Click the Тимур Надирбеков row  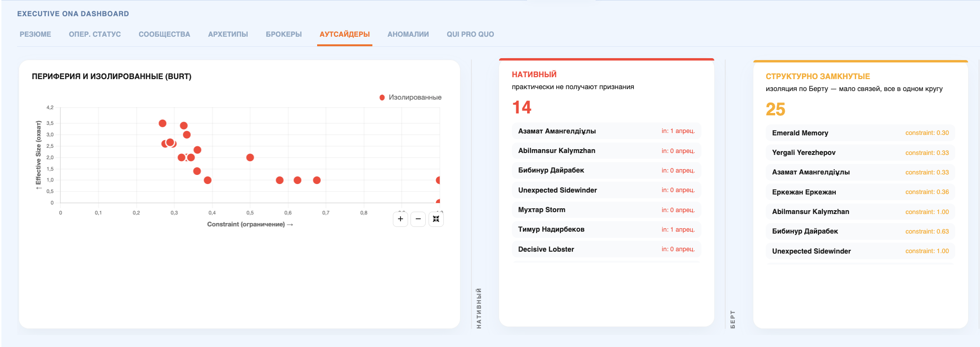click(606, 229)
